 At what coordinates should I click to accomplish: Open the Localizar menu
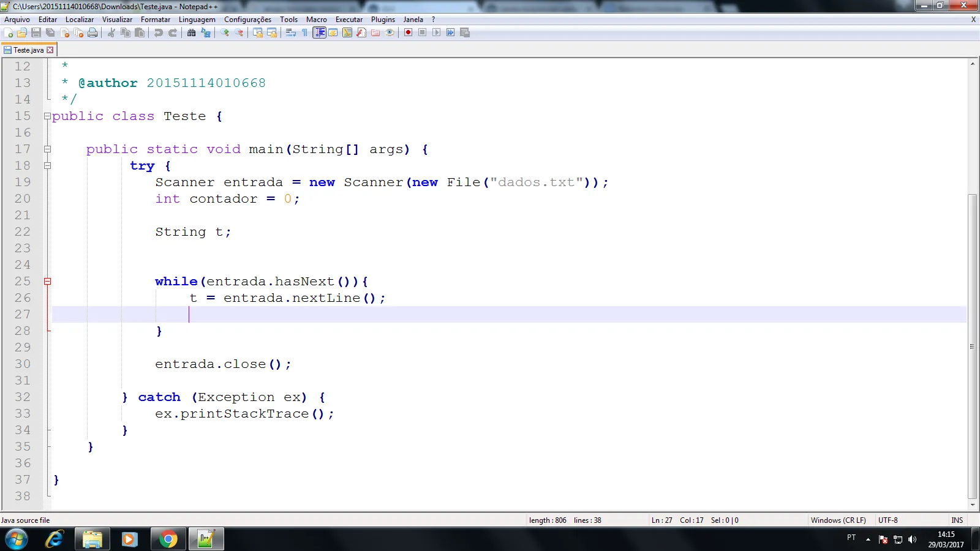point(80,20)
